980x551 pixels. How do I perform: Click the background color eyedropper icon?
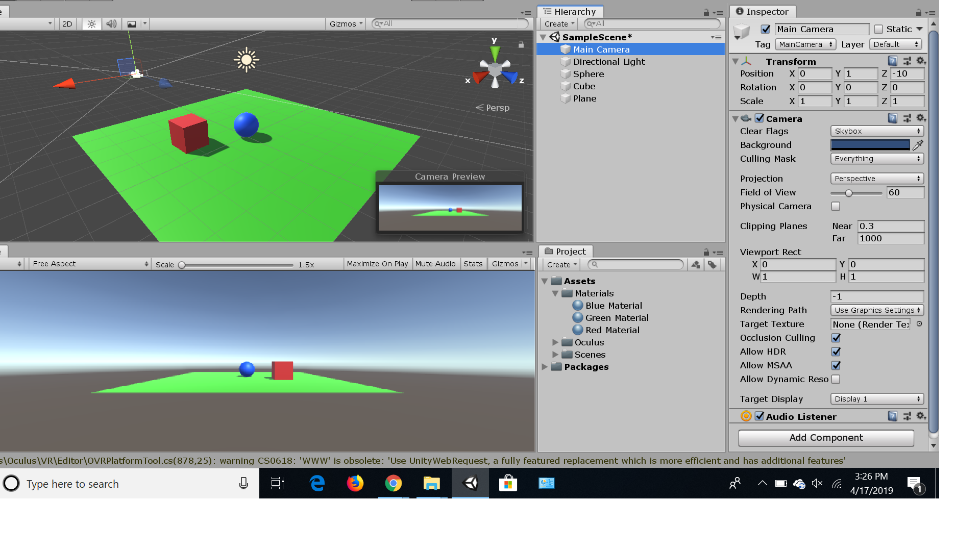pyautogui.click(x=918, y=145)
